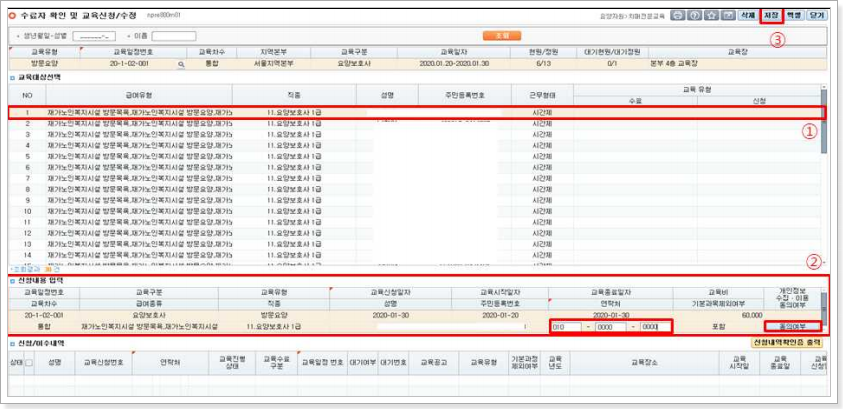Viewport: 843px width, 409px height.
Task: Click the 2020.01.20-2020.01.30 date cell
Action: coord(454,63)
